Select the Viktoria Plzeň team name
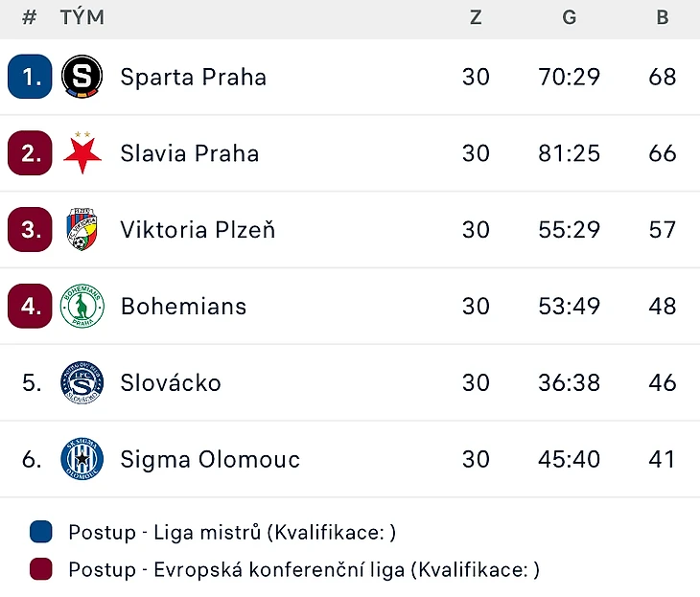Image resolution: width=700 pixels, height=597 pixels. [x=198, y=230]
